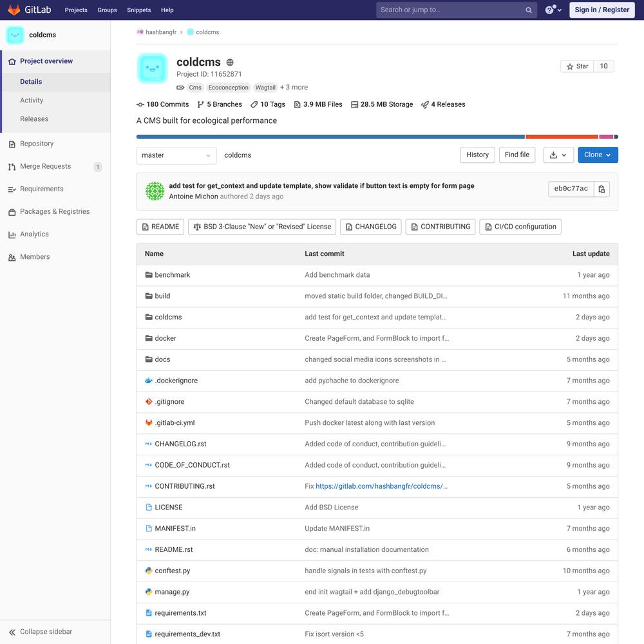
Task: Click the Wagtail topic tag
Action: (265, 88)
